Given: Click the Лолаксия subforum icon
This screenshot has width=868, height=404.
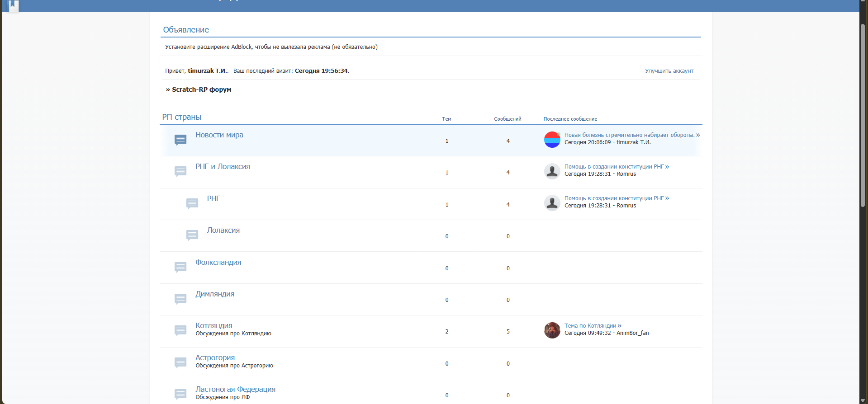Looking at the screenshot, I should coord(192,235).
